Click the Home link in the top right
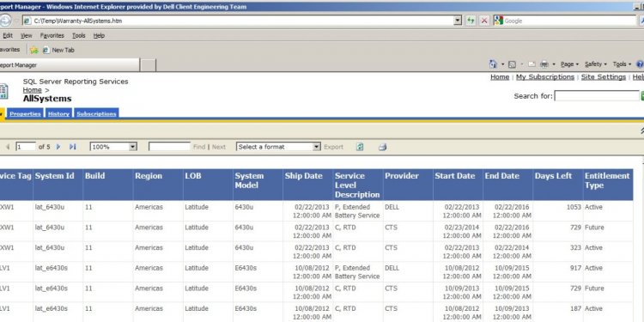This screenshot has width=644, height=322. pyautogui.click(x=500, y=77)
